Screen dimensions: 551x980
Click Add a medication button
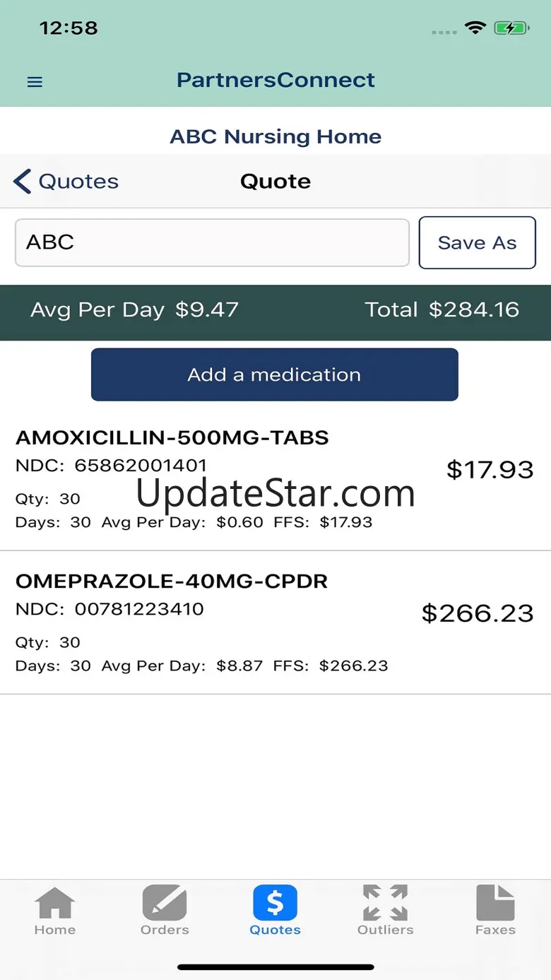(x=275, y=374)
